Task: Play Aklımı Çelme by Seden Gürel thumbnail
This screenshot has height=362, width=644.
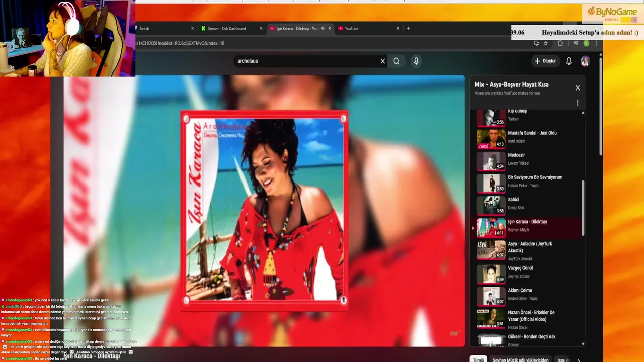Action: coord(491,296)
